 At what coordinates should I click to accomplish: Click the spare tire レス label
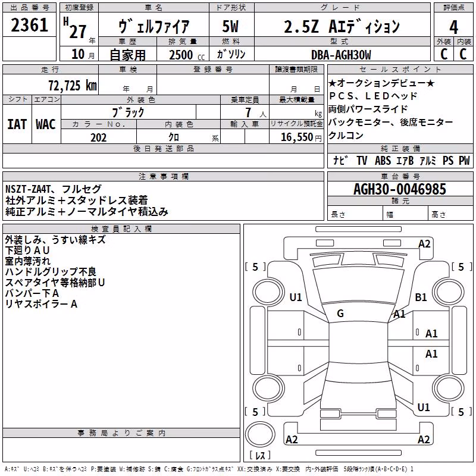tap(260, 455)
